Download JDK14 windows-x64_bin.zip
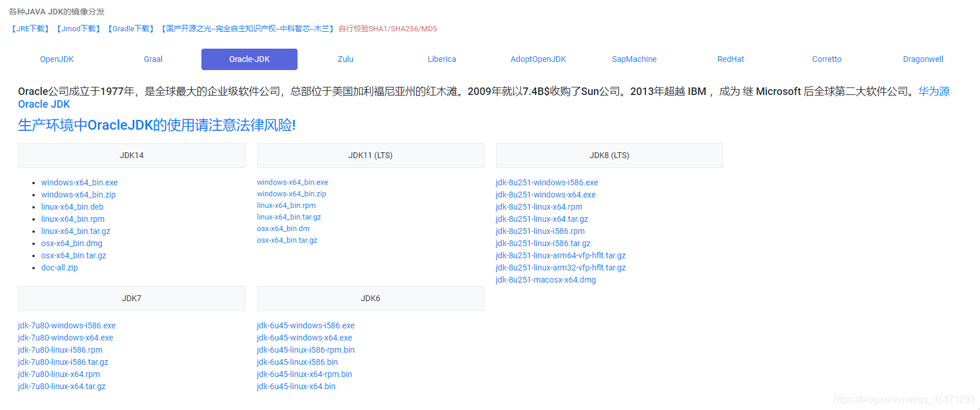 click(x=78, y=195)
